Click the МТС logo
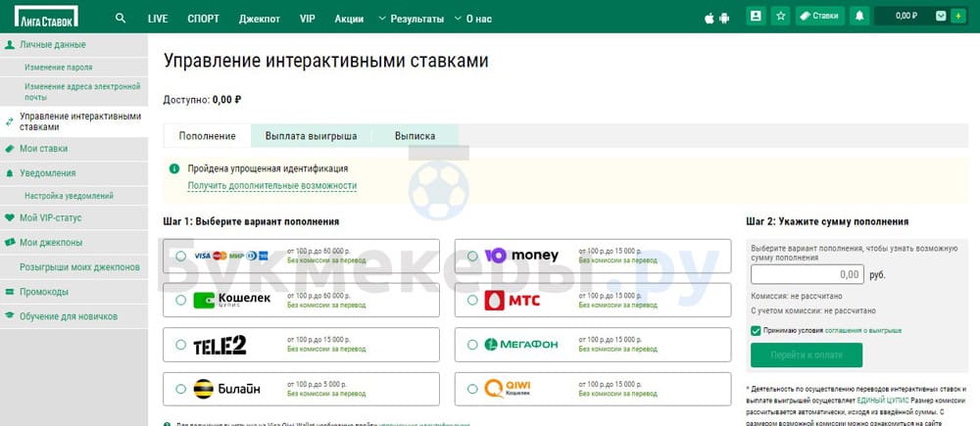This screenshot has width=980, height=426. [512, 301]
